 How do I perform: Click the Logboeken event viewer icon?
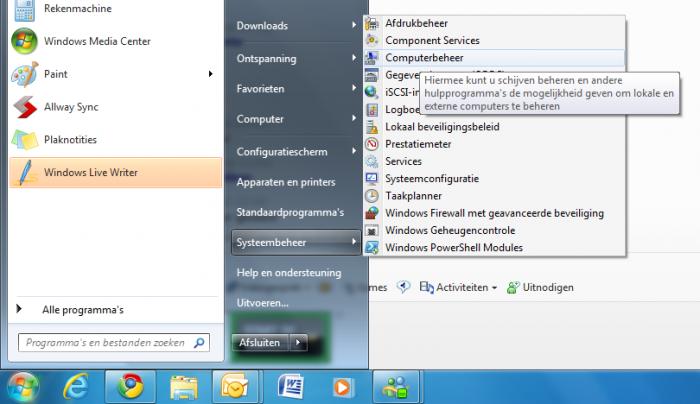coord(372,109)
